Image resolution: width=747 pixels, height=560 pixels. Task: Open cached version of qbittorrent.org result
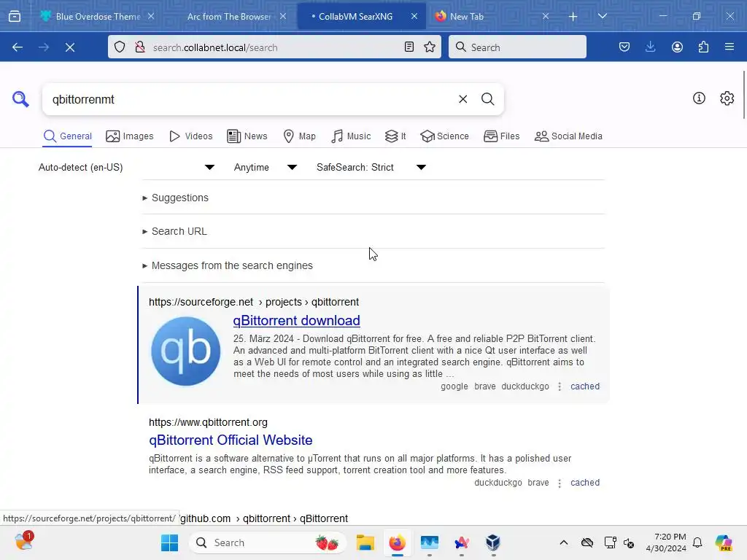(585, 483)
